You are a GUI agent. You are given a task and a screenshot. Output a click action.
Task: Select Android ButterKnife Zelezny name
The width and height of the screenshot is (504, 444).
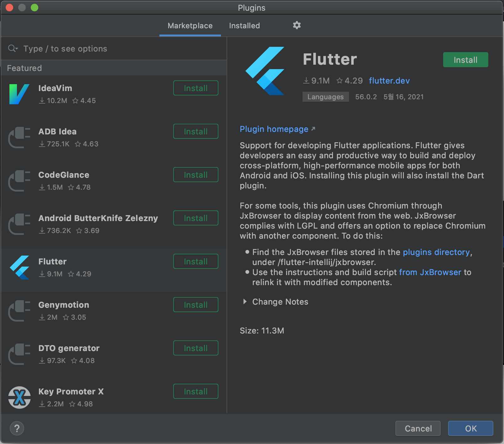[x=98, y=218]
